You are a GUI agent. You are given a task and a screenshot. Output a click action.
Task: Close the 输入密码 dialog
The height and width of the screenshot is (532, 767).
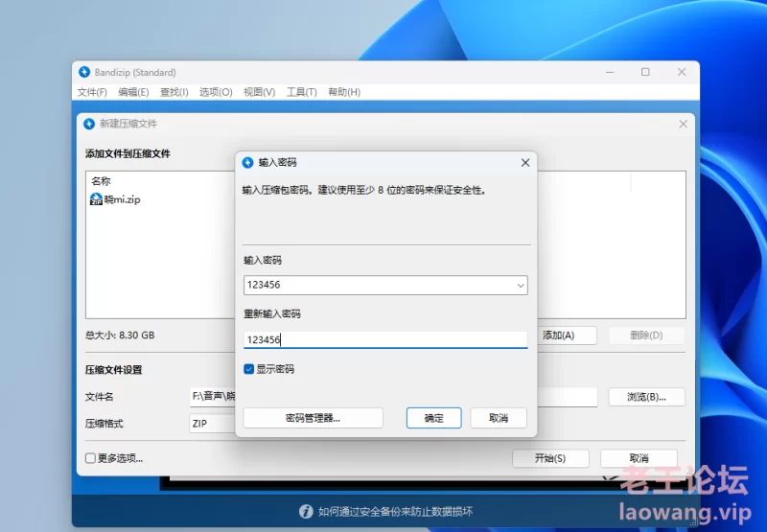coord(525,162)
